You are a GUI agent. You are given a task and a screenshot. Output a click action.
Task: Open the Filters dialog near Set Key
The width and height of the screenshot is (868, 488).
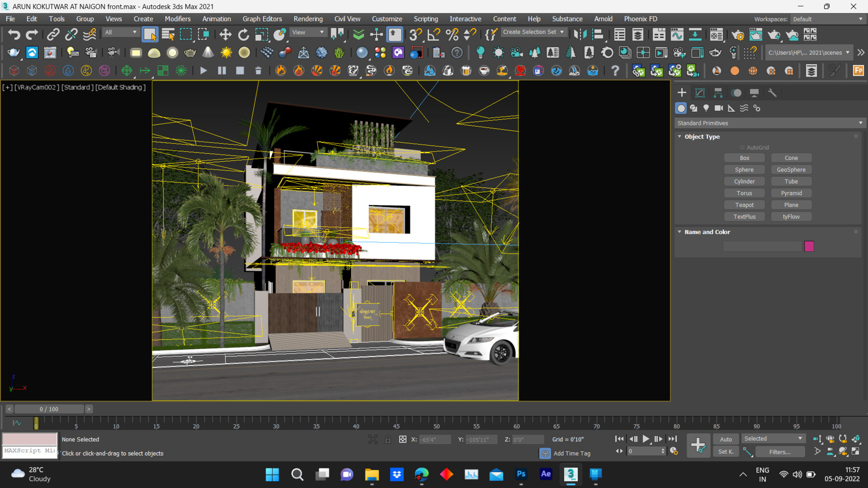pos(780,451)
